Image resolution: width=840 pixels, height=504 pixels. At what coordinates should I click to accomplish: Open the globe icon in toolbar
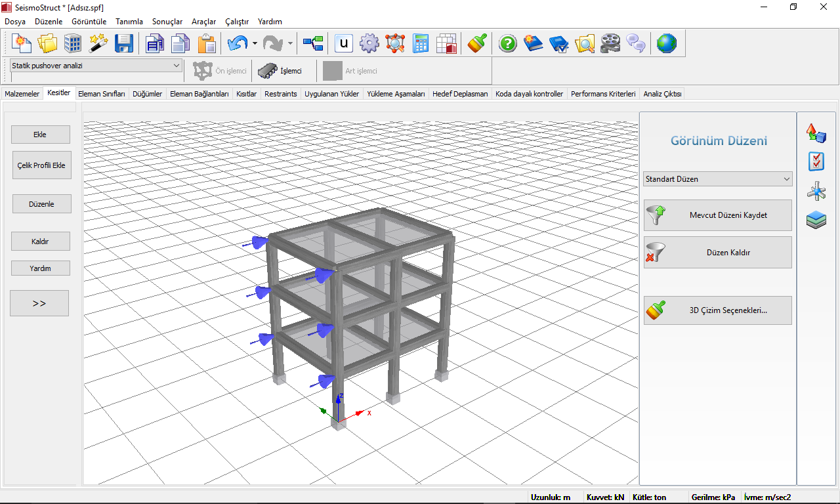(x=667, y=43)
